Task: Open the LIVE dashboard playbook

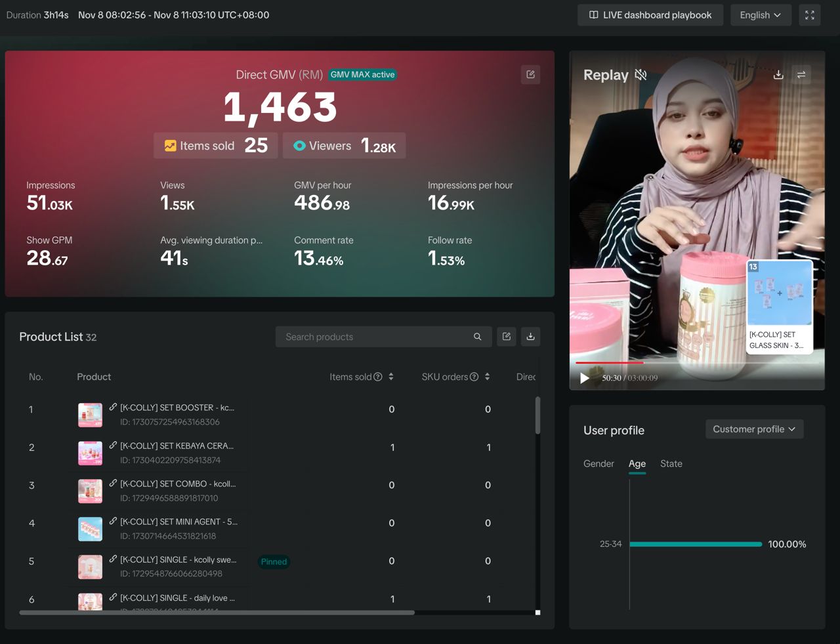Action: pyautogui.click(x=650, y=15)
